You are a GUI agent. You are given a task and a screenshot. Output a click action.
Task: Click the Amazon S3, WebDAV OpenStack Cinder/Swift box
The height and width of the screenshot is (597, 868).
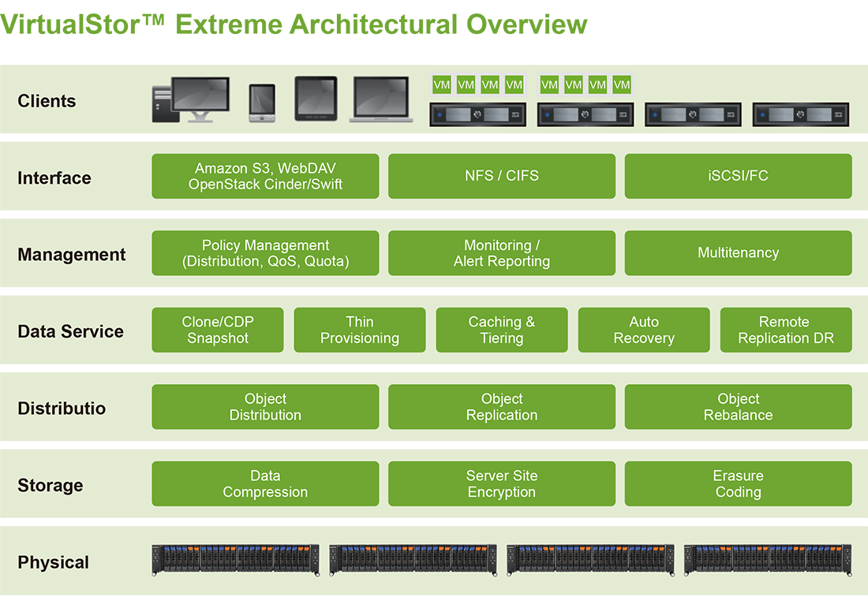tap(265, 176)
